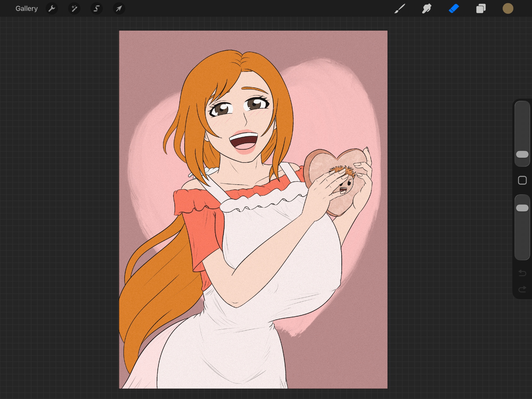The image size is (532, 399).
Task: Open the Adjustments magic wand menu
Action: click(74, 9)
